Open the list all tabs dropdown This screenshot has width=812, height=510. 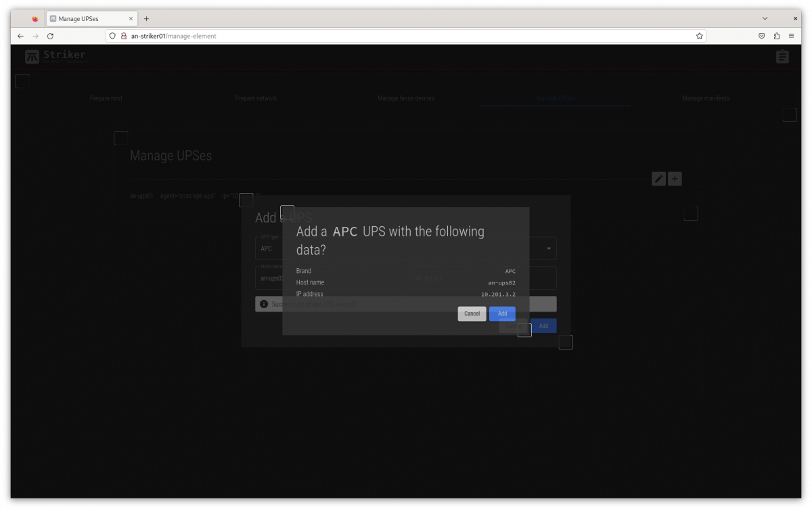765,18
